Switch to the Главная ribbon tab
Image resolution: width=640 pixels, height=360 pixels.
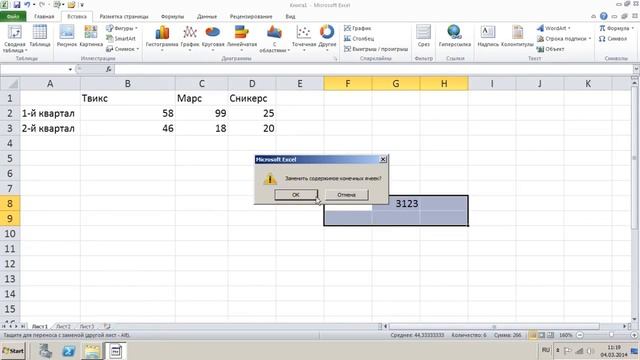coord(44,16)
